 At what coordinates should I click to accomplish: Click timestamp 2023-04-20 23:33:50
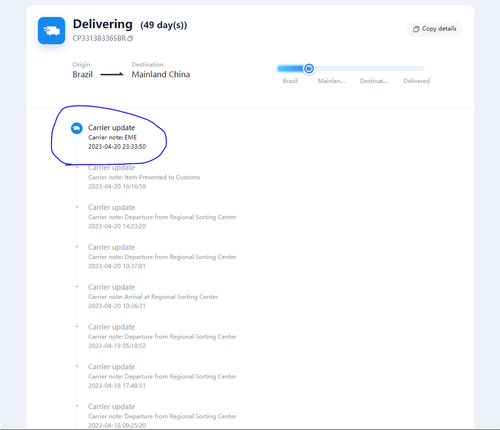(x=117, y=147)
